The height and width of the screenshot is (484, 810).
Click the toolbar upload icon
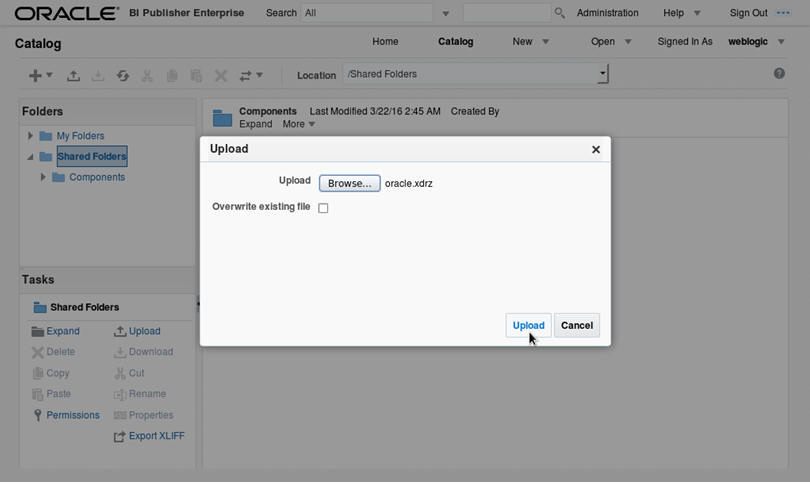pos(73,75)
